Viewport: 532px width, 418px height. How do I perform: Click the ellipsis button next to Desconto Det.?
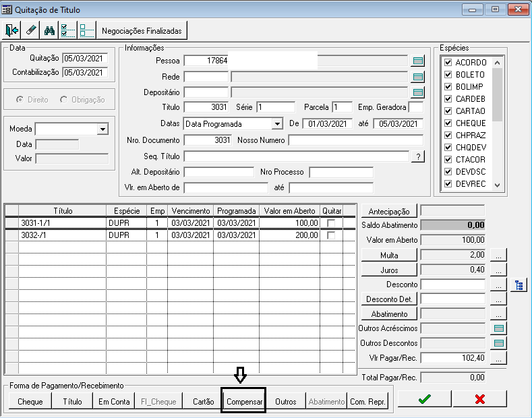(x=498, y=299)
